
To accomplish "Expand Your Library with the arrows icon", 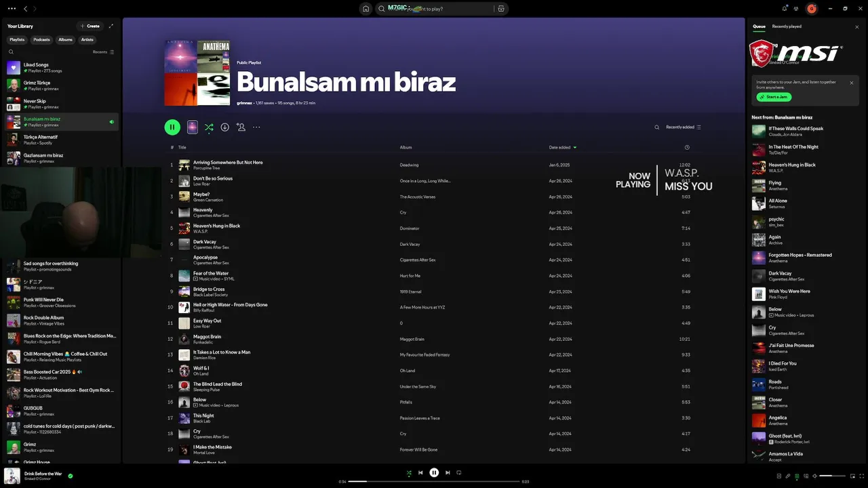I will coord(111,26).
